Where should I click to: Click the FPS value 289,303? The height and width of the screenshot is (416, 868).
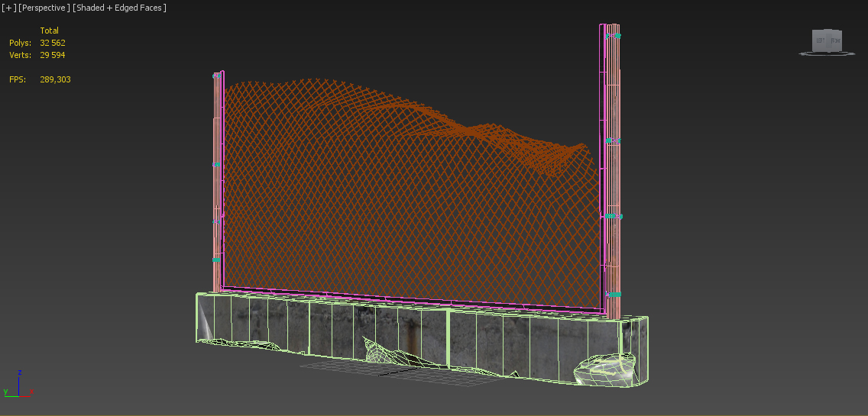point(55,79)
